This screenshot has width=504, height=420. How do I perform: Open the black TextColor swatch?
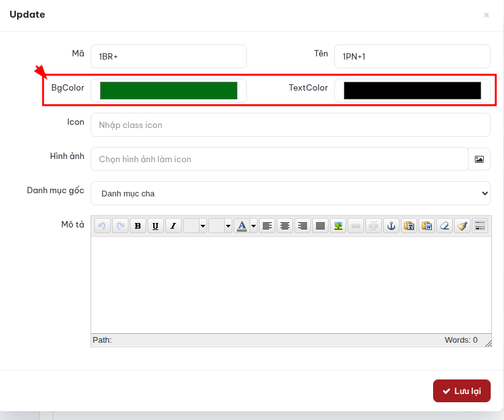[x=412, y=91]
